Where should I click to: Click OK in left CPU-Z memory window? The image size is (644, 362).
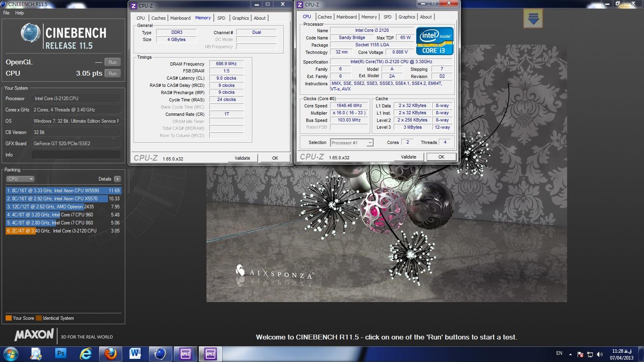pyautogui.click(x=275, y=158)
